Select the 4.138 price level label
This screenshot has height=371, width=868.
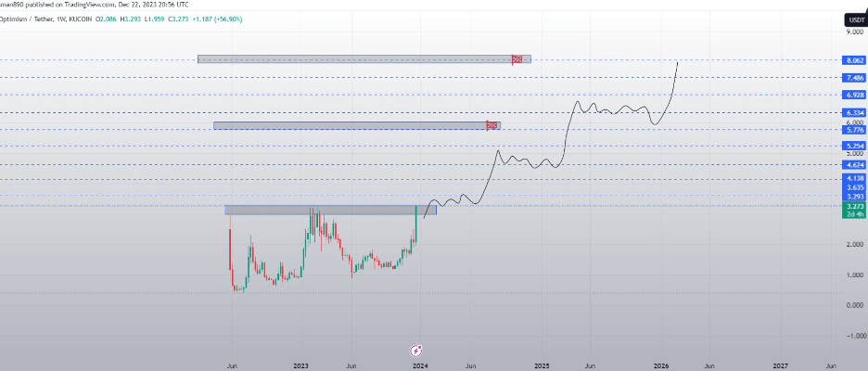tap(852, 178)
